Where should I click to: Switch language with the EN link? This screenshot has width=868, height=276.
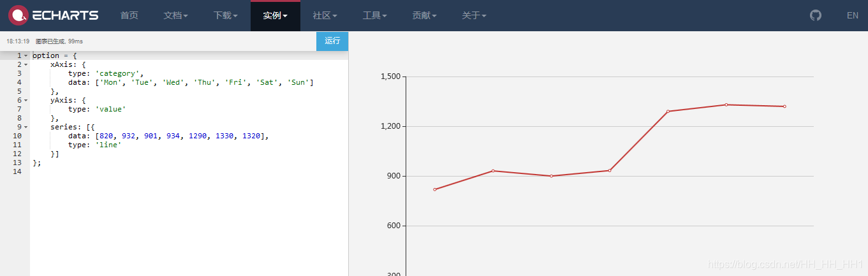pyautogui.click(x=853, y=15)
